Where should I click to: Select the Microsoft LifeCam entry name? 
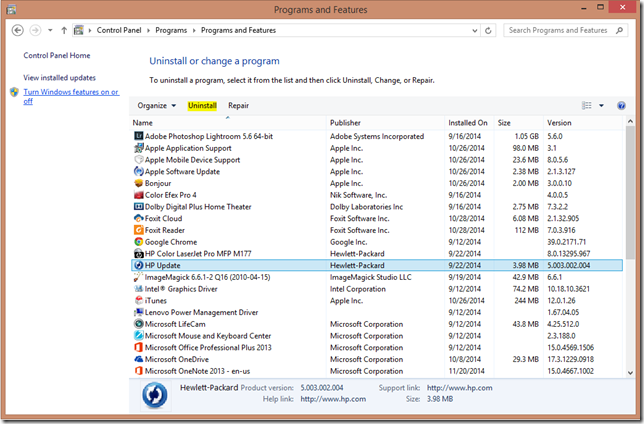[175, 324]
